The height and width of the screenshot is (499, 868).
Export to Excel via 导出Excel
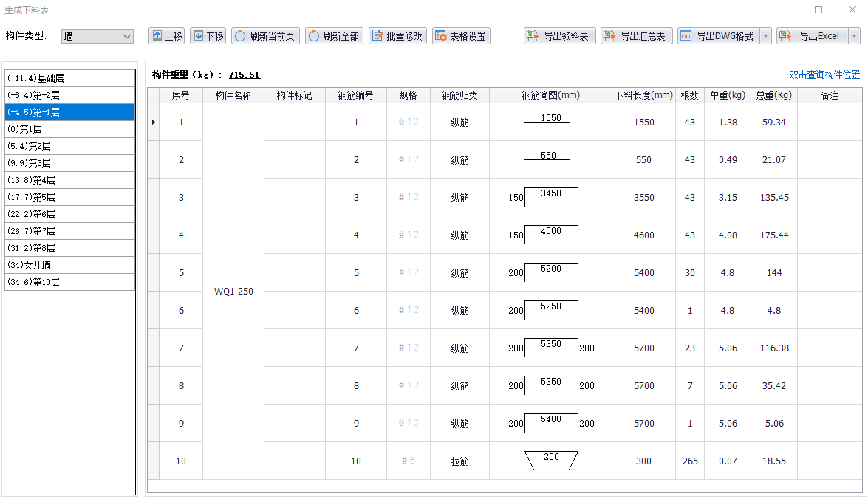coord(812,36)
